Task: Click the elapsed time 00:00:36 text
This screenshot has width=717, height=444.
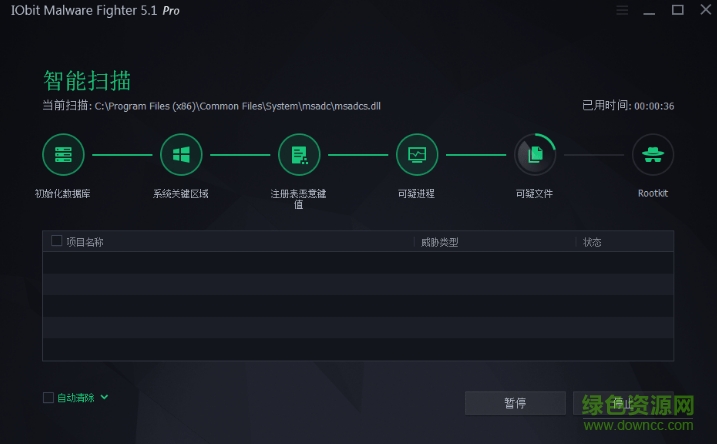Action: click(654, 106)
